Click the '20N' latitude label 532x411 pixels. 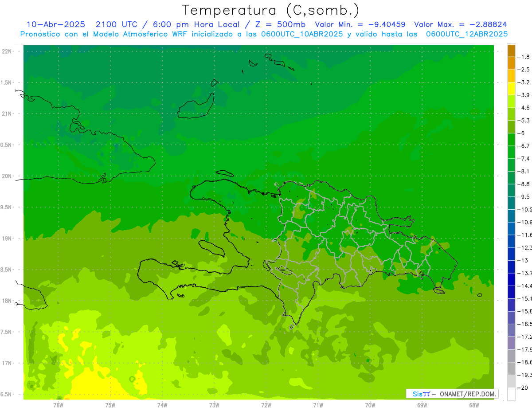click(x=8, y=176)
